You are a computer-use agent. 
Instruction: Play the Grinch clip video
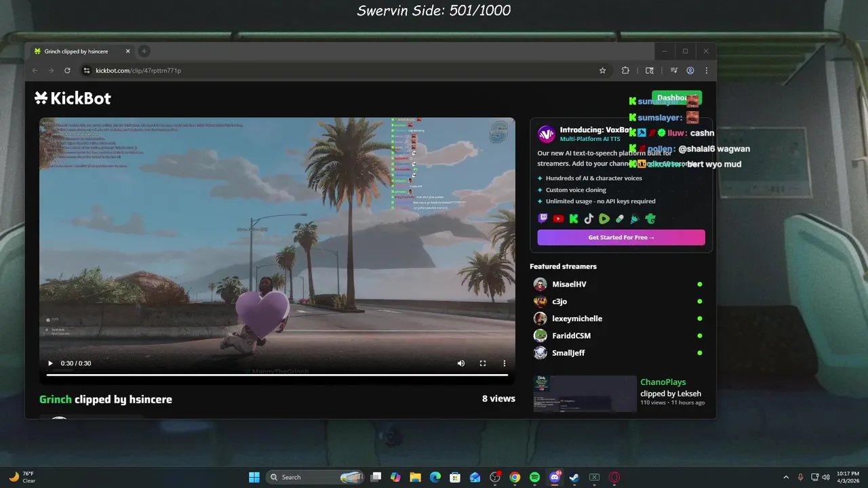click(50, 363)
